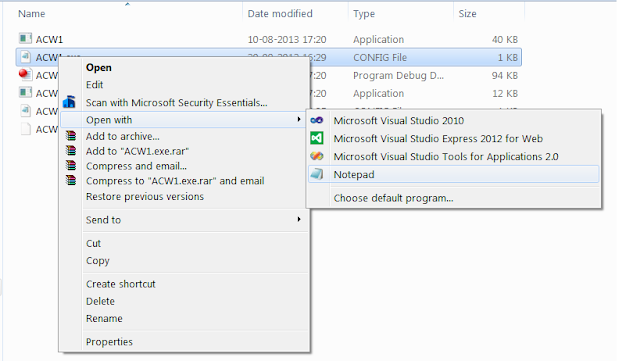Click the WinRAR icon beside Add to archive

click(71, 136)
